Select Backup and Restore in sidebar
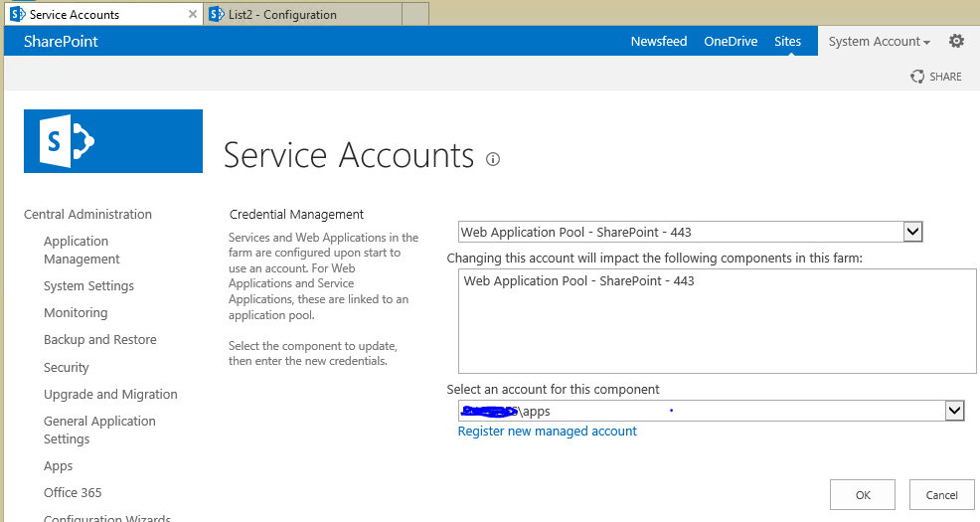This screenshot has width=980, height=522. pos(100,339)
